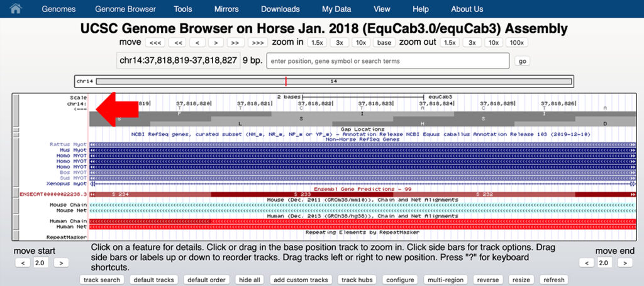Move slightly right with > button
The height and width of the screenshot is (286, 644).
216,43
